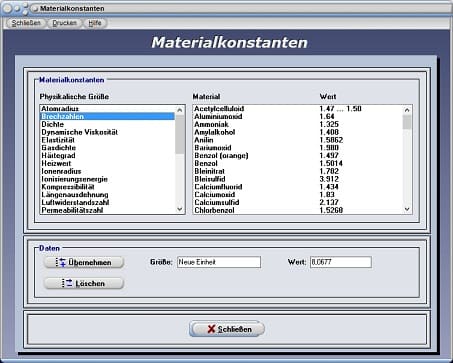Select Luftwiderstandszahl entry

tap(107, 202)
